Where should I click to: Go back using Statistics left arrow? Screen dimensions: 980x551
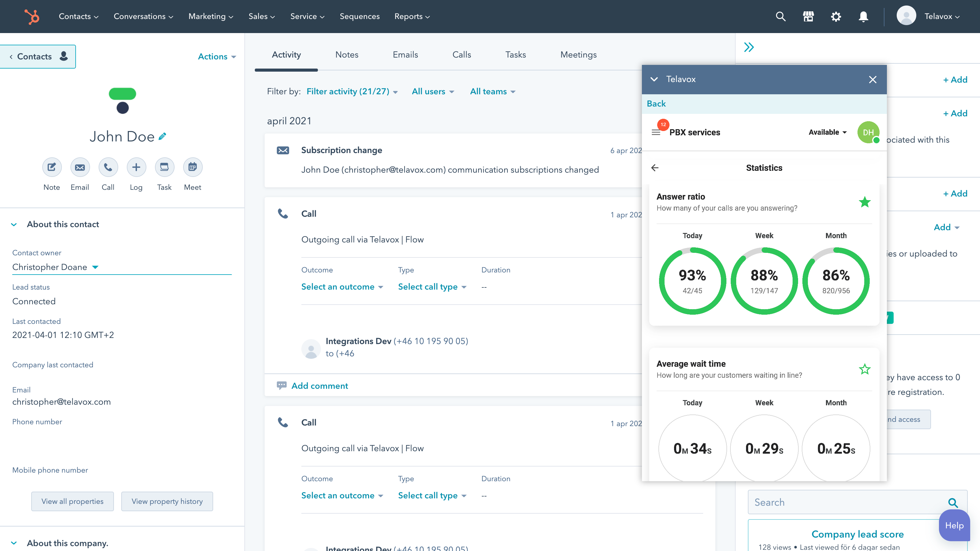(655, 168)
